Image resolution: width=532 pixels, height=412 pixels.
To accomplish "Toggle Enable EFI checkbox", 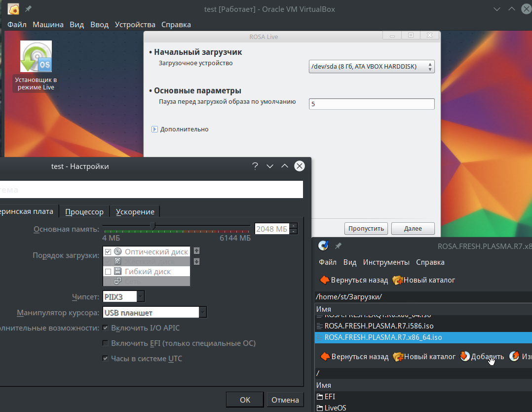I will coord(105,343).
